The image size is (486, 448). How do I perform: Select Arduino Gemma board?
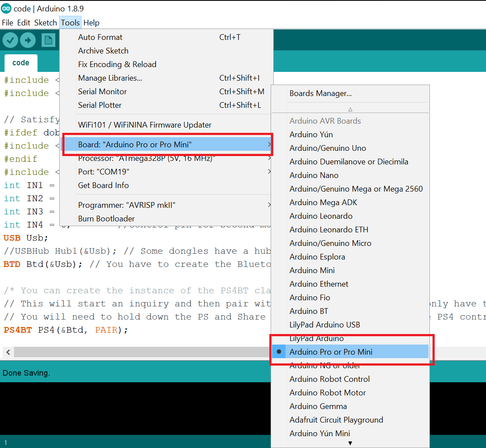click(x=350, y=406)
